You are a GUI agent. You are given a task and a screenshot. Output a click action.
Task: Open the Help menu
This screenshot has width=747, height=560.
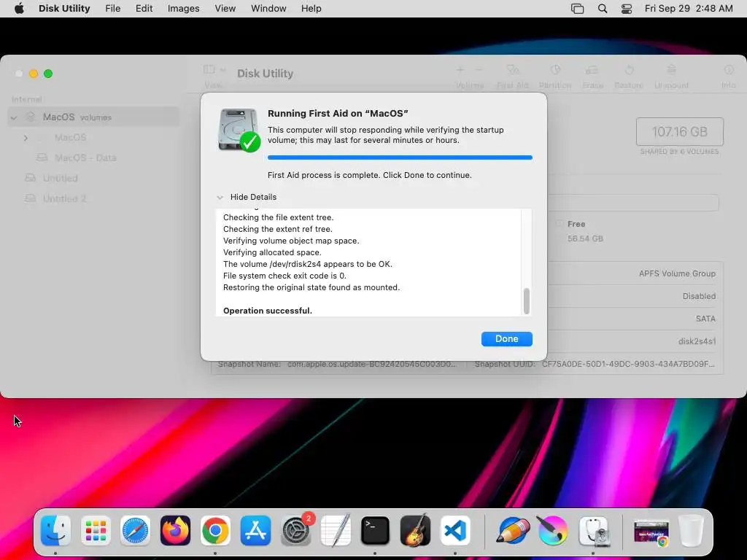(311, 9)
